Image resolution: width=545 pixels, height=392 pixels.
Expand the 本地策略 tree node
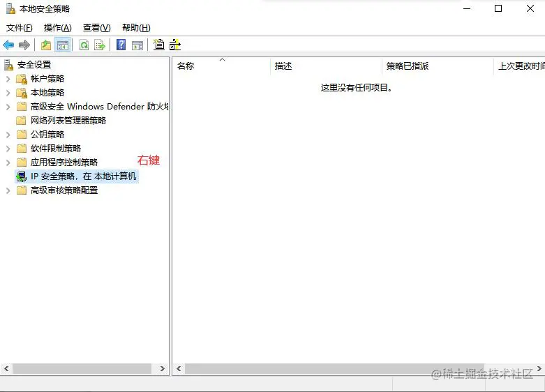8,93
